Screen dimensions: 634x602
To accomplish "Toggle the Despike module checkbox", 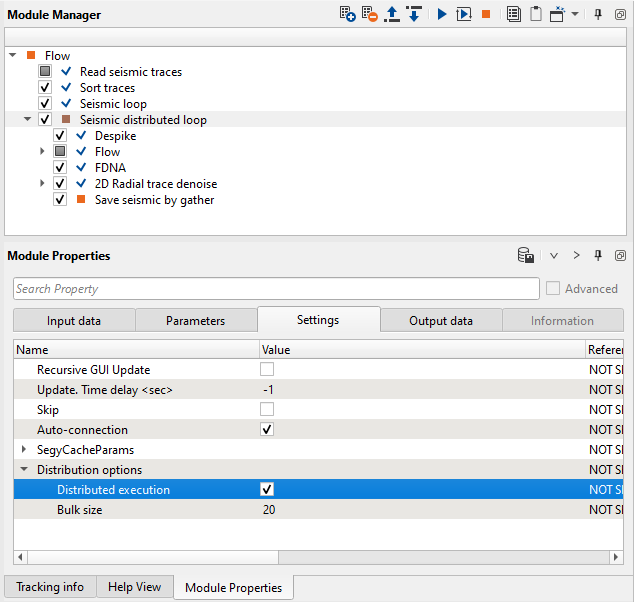I will [x=61, y=136].
